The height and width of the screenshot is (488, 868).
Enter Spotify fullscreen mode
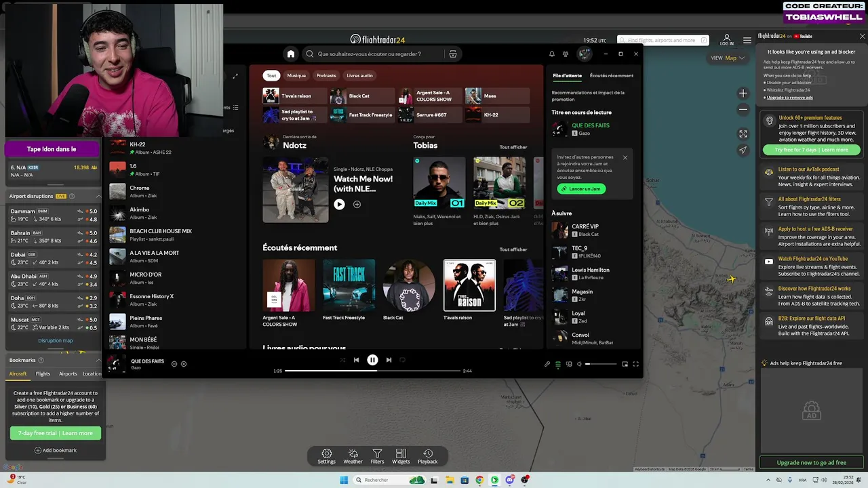tap(635, 364)
